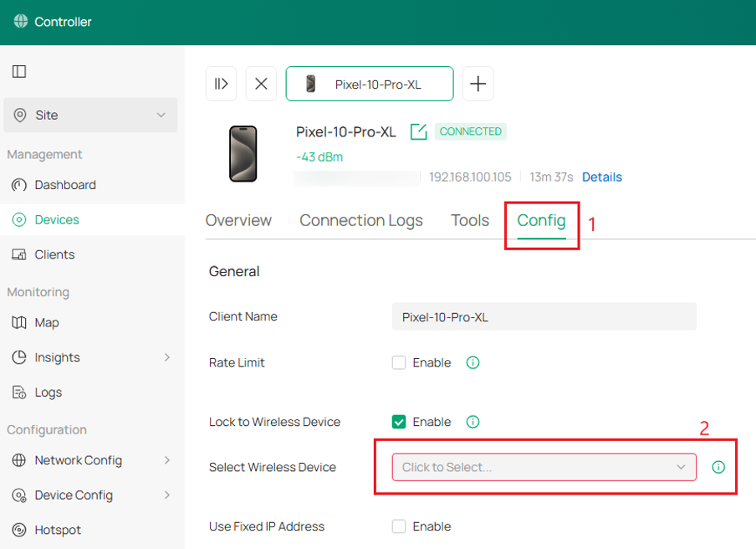Open the Select Wireless Device dropdown
This screenshot has width=756, height=549.
tap(544, 468)
